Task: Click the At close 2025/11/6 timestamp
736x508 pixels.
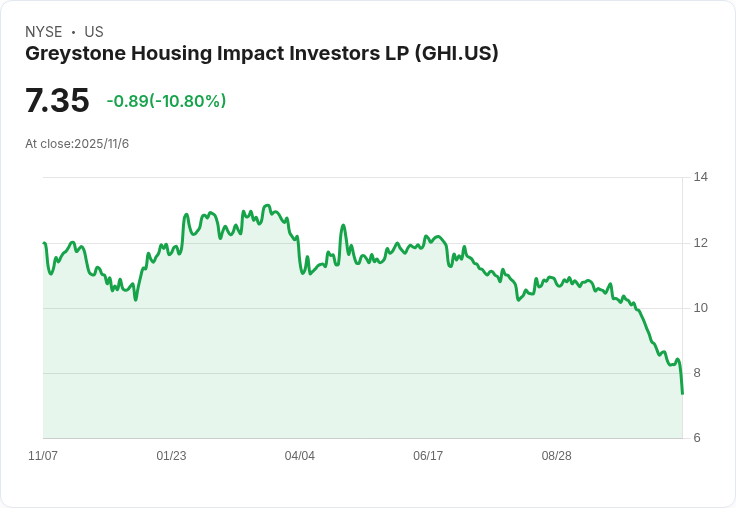Action: 77,144
